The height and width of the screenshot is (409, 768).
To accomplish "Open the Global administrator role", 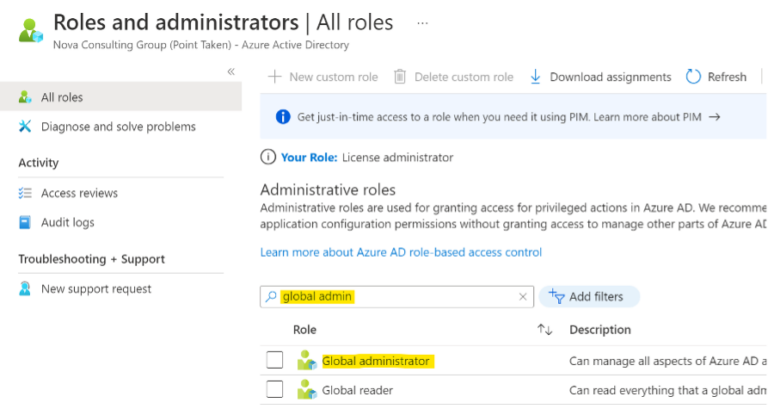I will click(376, 361).
